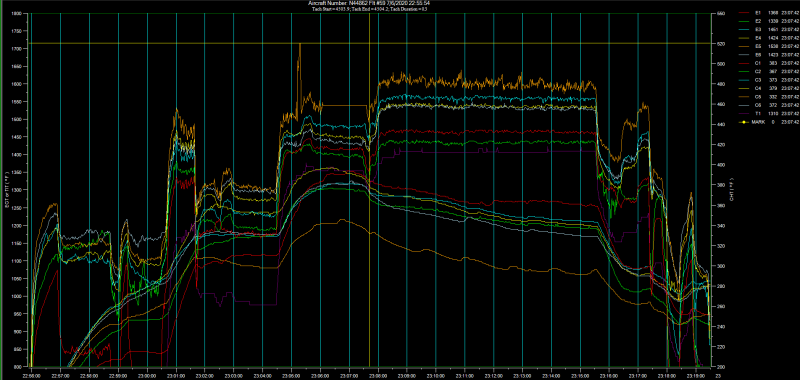Viewport: 800px width, 380px height.
Task: Click the 23:05:00 time axis label
Action: pos(291,375)
